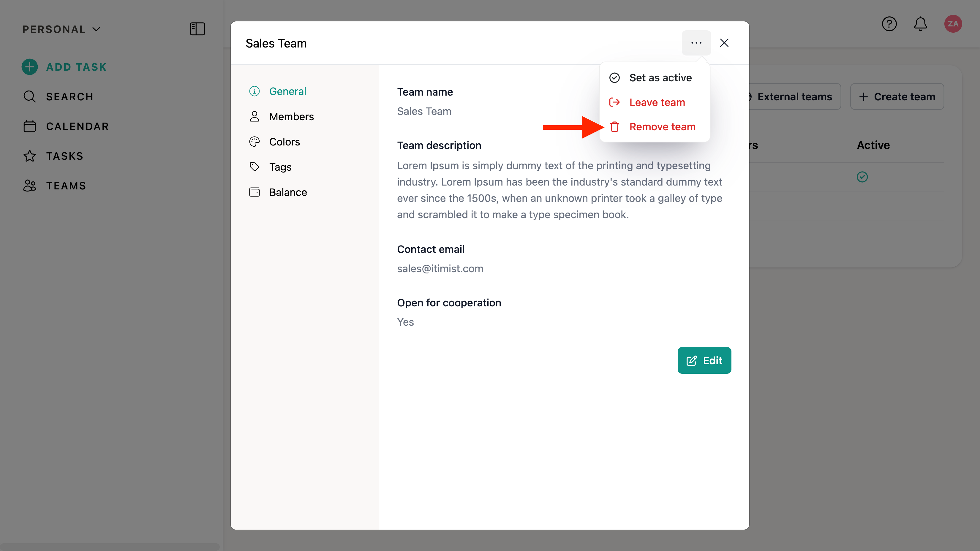Click the sidebar collapse panel icon

tap(197, 29)
